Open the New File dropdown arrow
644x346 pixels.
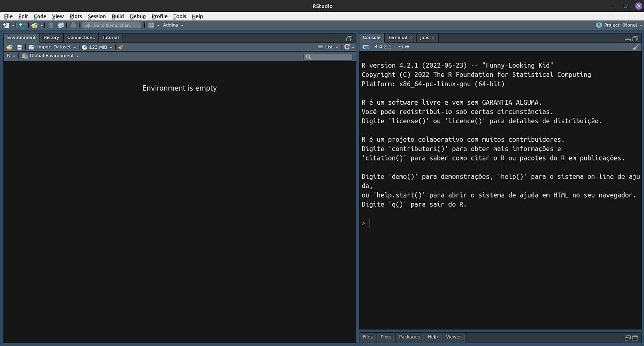click(x=13, y=26)
